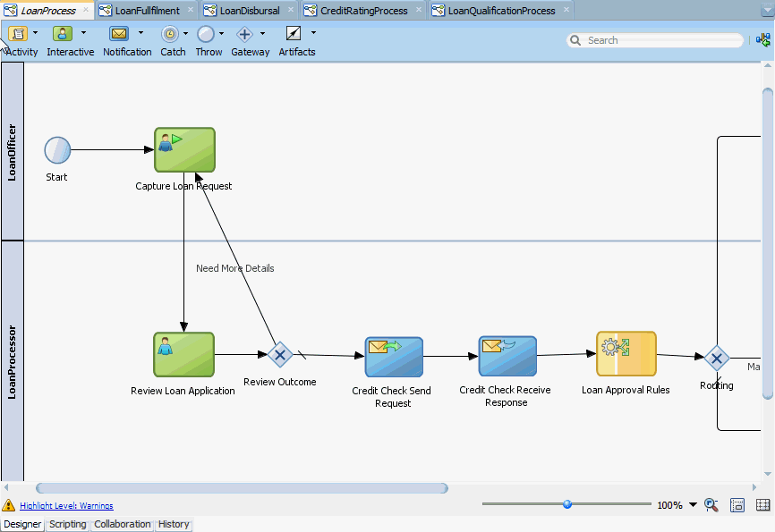Click the Artifacts palette icon
The height and width of the screenshot is (532, 775).
click(294, 33)
